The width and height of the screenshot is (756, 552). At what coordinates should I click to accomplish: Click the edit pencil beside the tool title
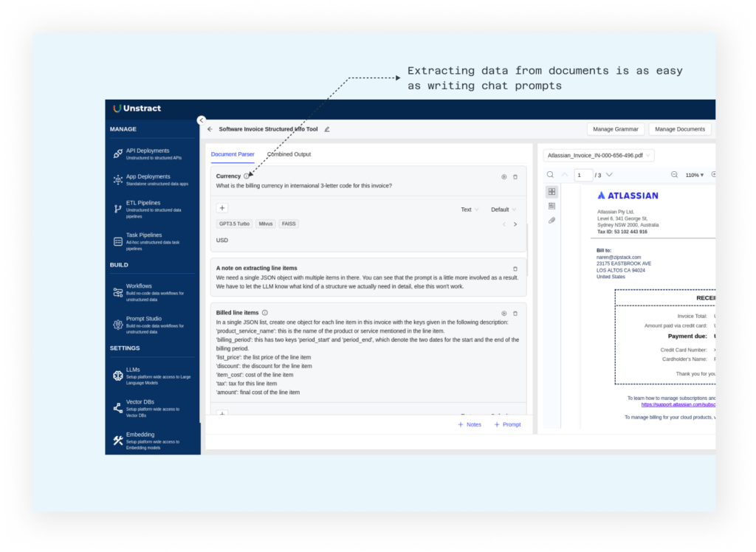point(327,129)
